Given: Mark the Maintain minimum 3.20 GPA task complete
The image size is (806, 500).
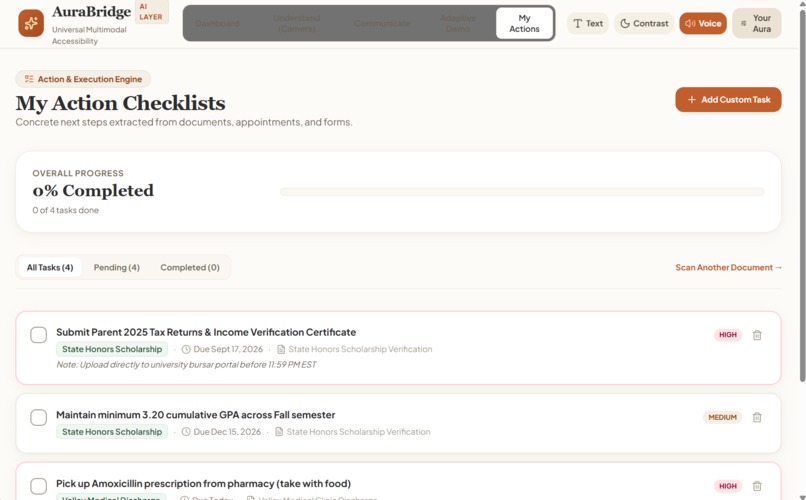Looking at the screenshot, I should (x=39, y=417).
